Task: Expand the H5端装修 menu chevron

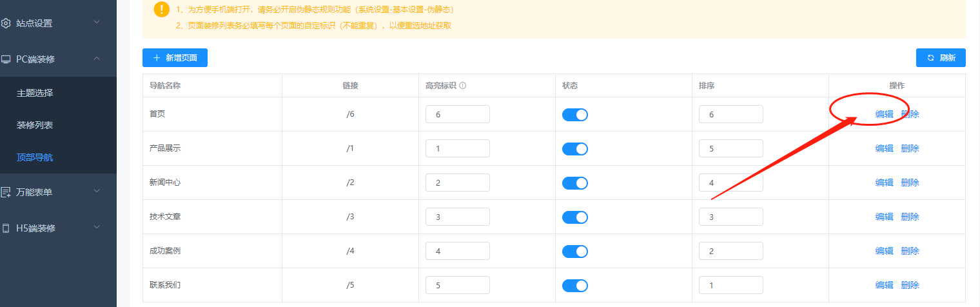Action: point(97,227)
